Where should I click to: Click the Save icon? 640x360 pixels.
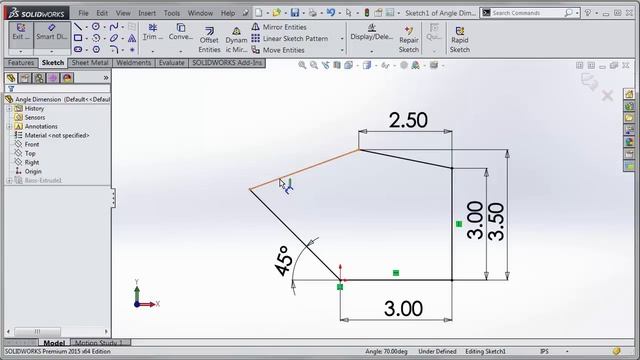(295, 13)
